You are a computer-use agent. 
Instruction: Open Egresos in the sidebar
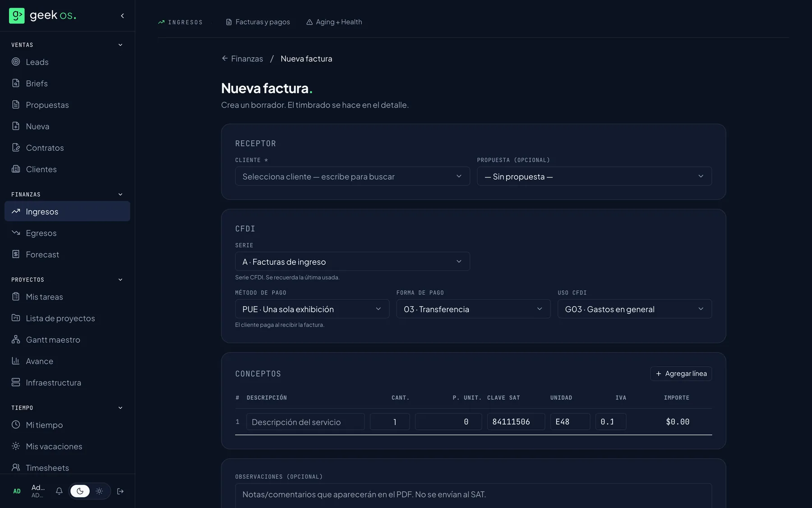[67, 233]
